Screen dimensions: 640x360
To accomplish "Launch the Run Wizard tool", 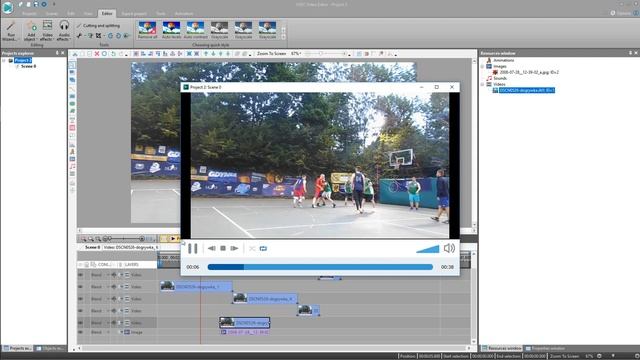I will (x=10, y=31).
